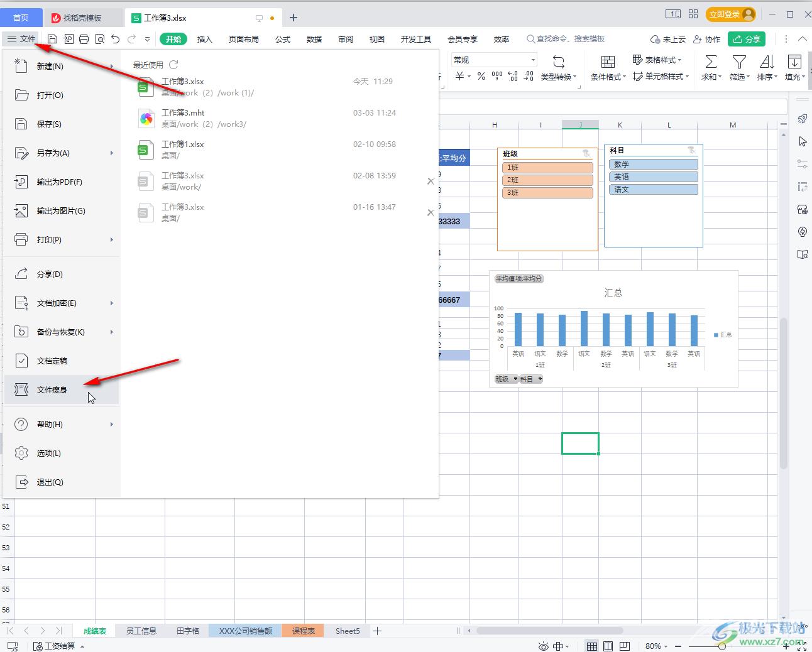812x652 pixels.
Task: Choose 选项(L) in the file menu
Action: [61, 453]
